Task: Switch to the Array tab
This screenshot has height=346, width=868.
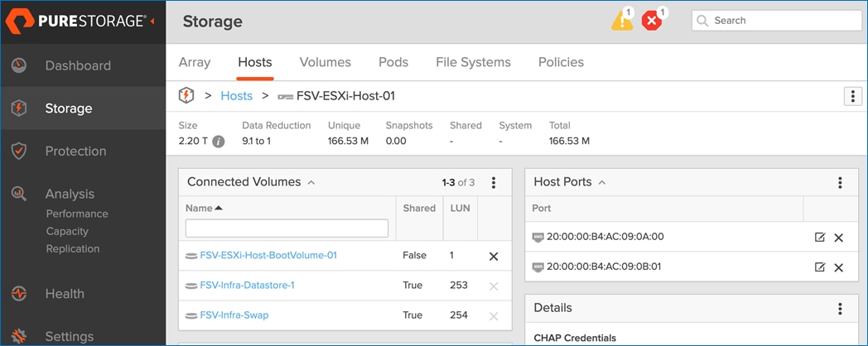Action: point(195,62)
